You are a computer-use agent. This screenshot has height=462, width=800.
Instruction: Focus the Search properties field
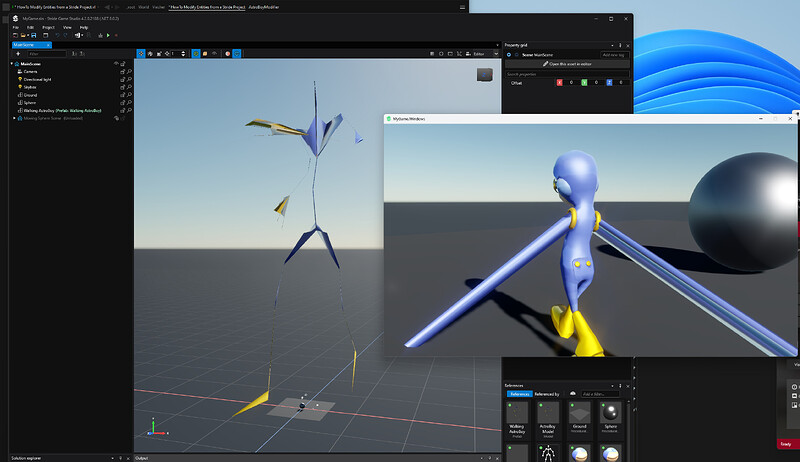point(567,74)
